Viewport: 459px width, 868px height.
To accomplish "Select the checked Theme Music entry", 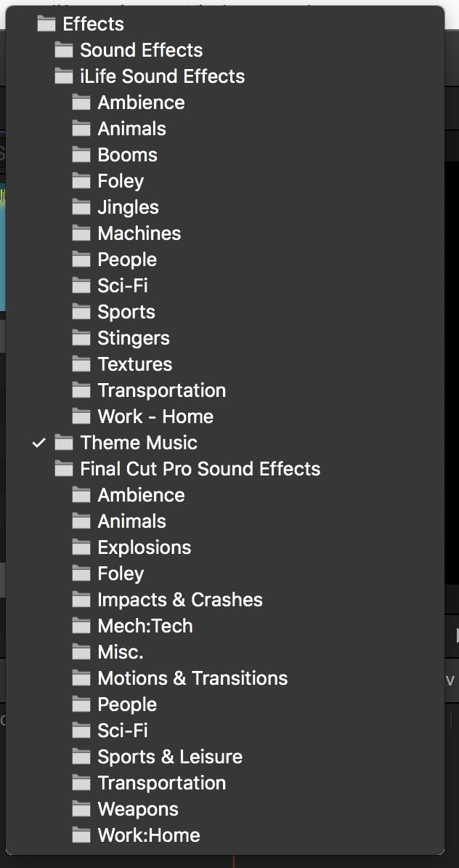I will (138, 443).
